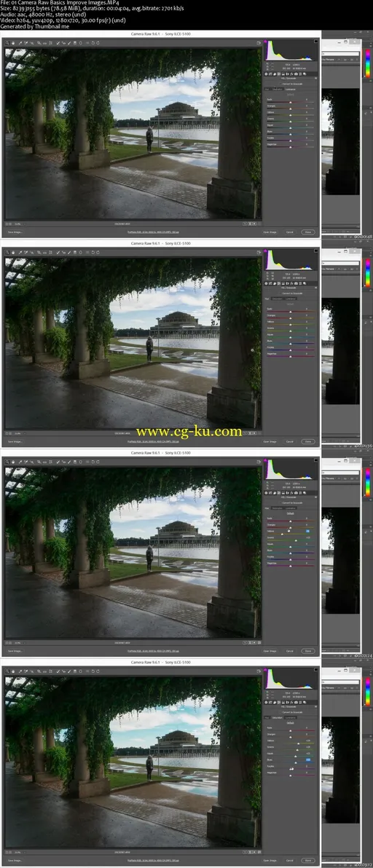Select the Hand tool in the last frame

(13, 671)
